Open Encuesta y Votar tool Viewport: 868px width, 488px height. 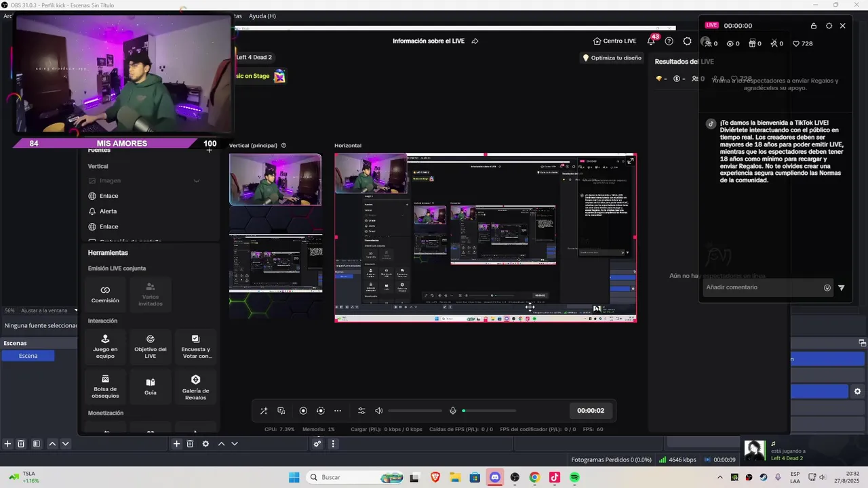(x=196, y=345)
